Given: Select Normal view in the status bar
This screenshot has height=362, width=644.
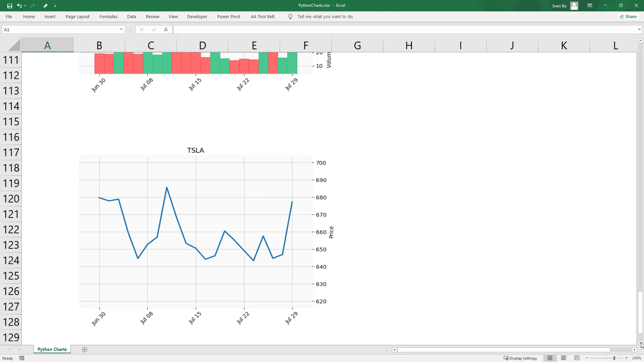Looking at the screenshot, I should click(x=550, y=358).
